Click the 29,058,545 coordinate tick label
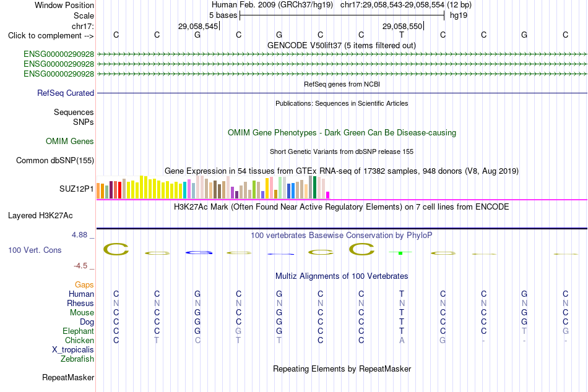This screenshot has width=588, height=392. click(198, 26)
